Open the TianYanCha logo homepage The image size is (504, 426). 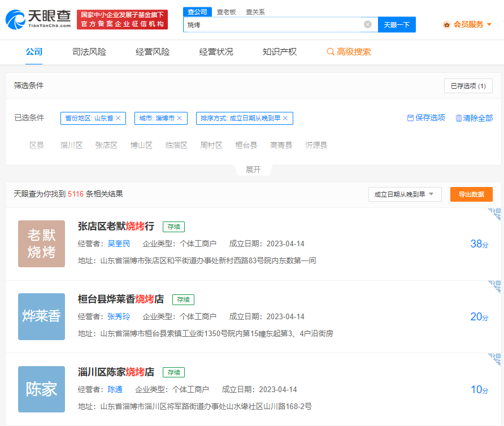tap(38, 19)
